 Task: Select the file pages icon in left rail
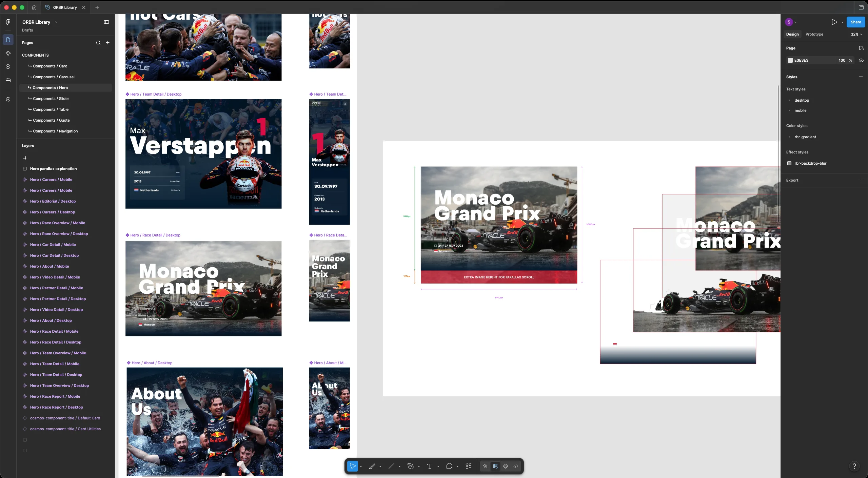pos(8,40)
